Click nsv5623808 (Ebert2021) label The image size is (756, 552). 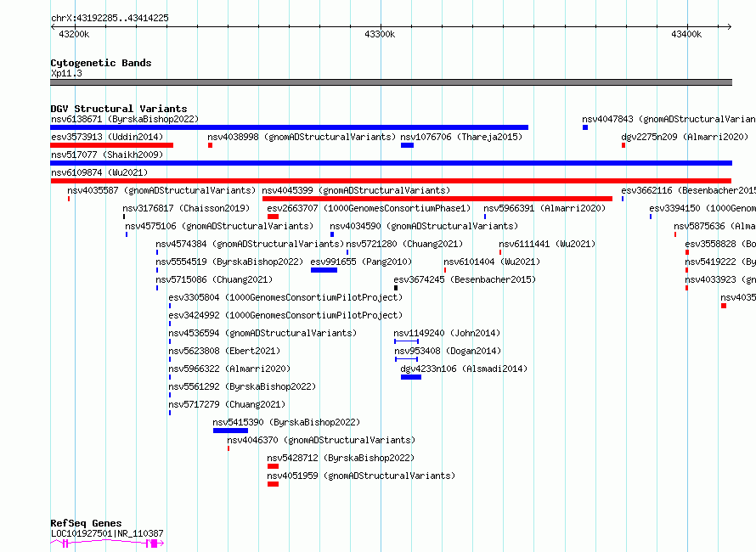[224, 351]
